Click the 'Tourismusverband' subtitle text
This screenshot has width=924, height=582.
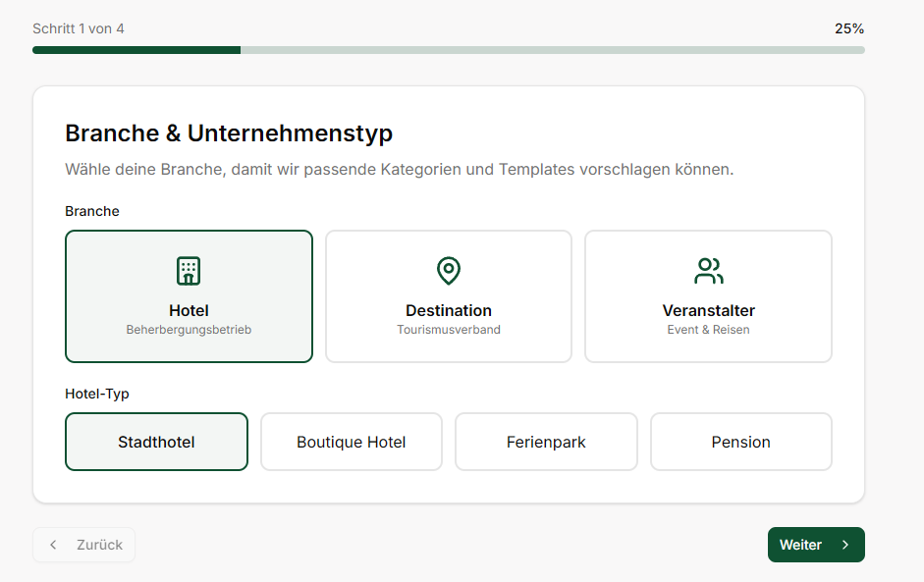(x=449, y=330)
